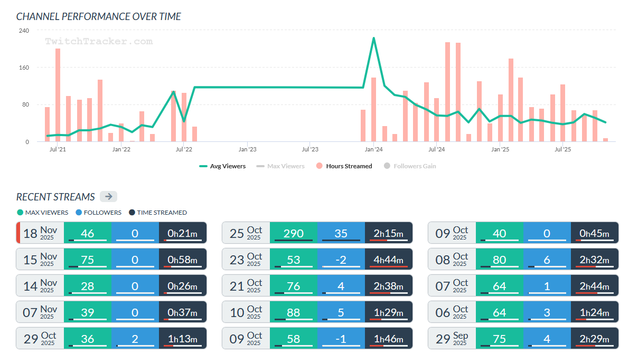Open the 25 Oct 2025 stream row
Screen dimensions: 638x364
pos(317,233)
